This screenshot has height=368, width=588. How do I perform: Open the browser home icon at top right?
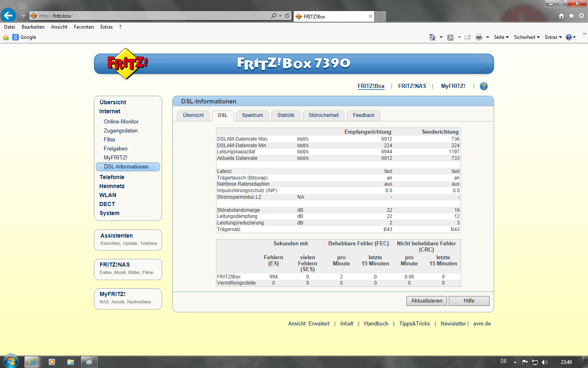(561, 16)
